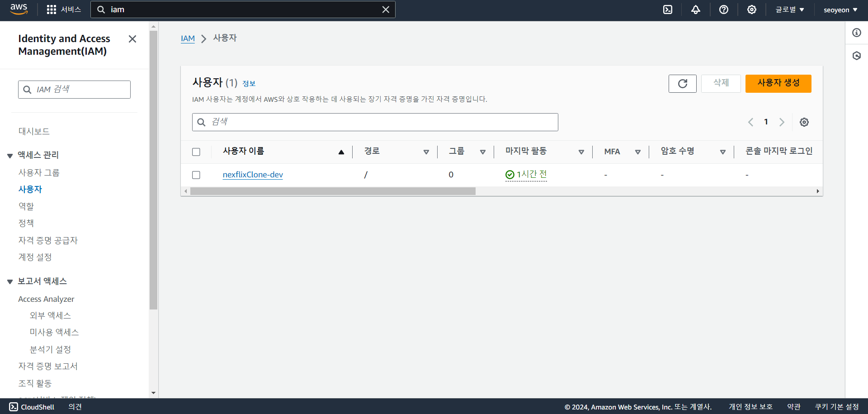Click the 사용자 생성 button
This screenshot has height=414, width=868.
point(778,84)
